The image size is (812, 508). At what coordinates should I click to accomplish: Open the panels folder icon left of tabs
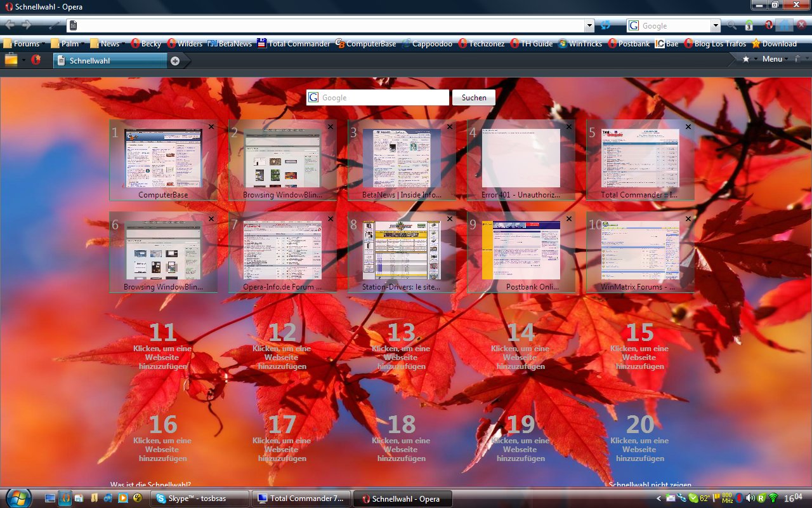(11, 60)
